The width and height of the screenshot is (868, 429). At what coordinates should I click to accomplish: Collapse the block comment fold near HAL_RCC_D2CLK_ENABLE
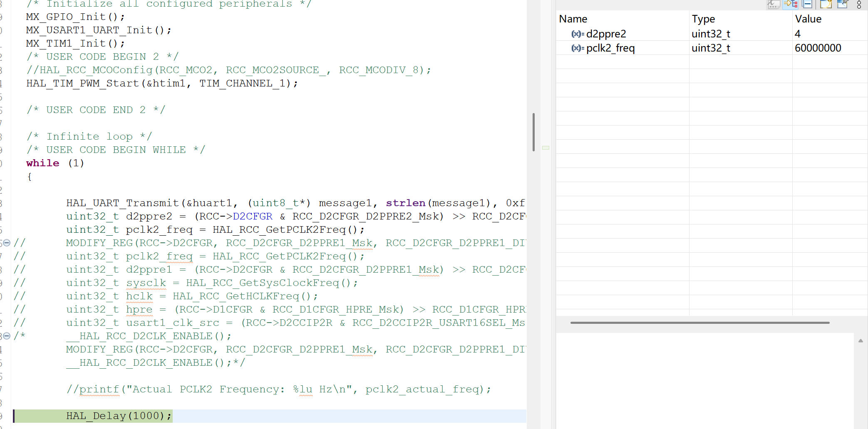point(6,336)
